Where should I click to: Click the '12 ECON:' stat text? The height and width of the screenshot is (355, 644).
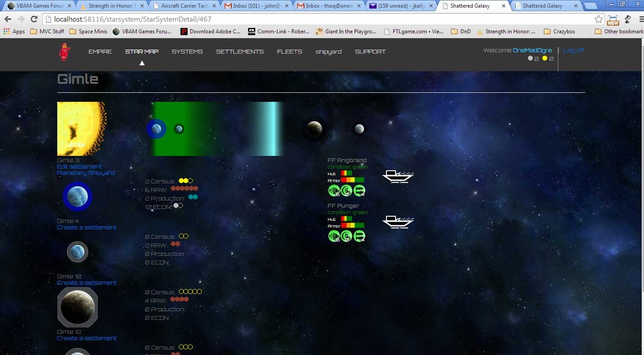158,207
